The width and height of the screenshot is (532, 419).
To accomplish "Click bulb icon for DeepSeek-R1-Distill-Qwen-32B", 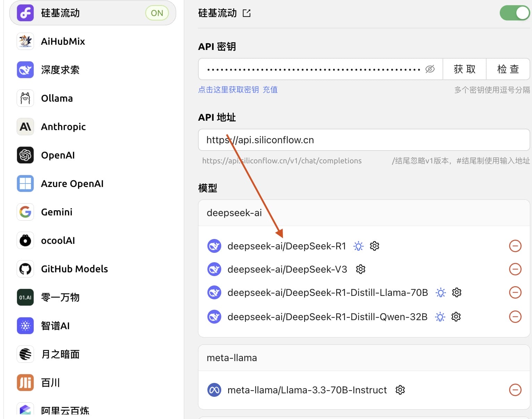I will [x=440, y=317].
